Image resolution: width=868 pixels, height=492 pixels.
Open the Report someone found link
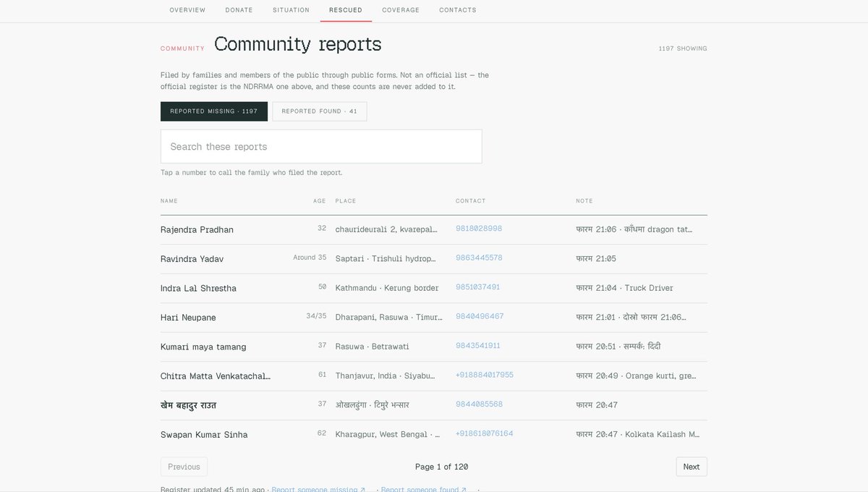pos(424,489)
